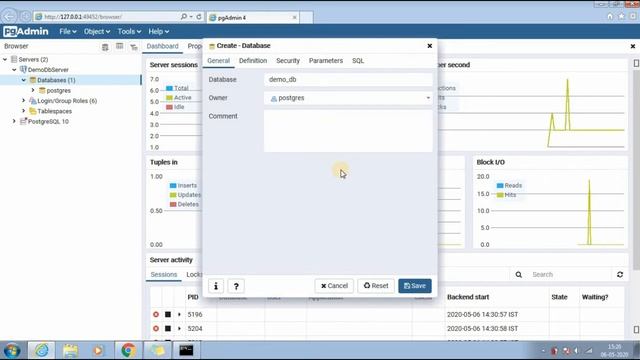640x360 pixels.
Task: Open Internet Explorer from the taskbar
Action: [42, 350]
